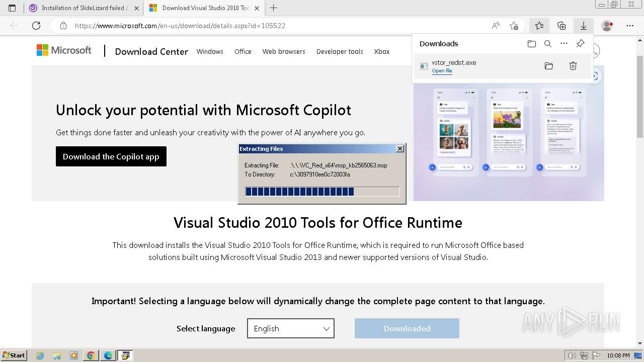This screenshot has height=362, width=644.
Task: Click the extraction progress bar
Action: (322, 191)
